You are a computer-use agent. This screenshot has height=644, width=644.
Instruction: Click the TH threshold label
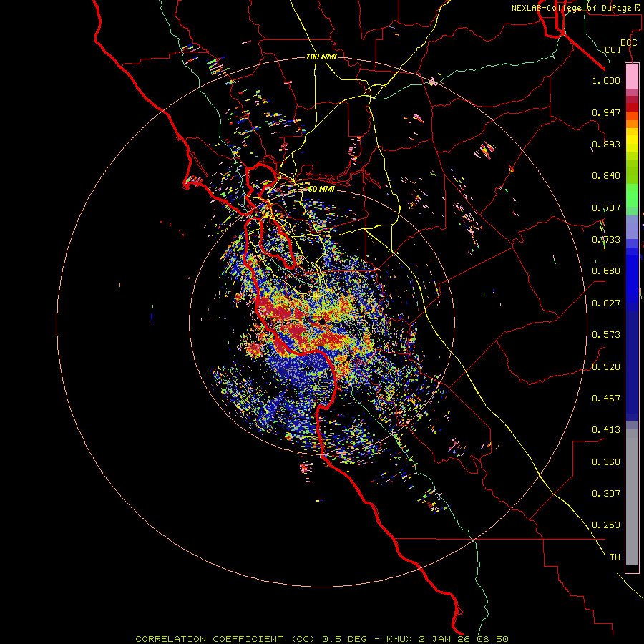[615, 557]
